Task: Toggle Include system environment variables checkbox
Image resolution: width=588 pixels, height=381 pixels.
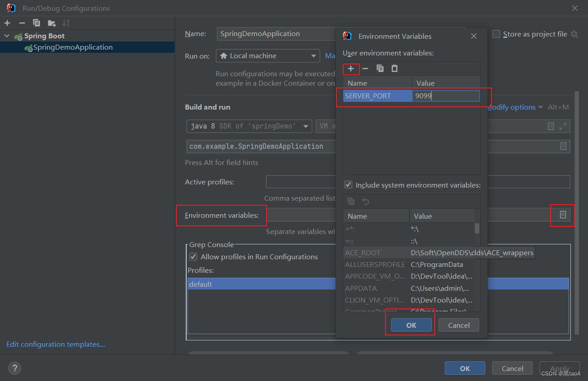Action: pos(348,185)
